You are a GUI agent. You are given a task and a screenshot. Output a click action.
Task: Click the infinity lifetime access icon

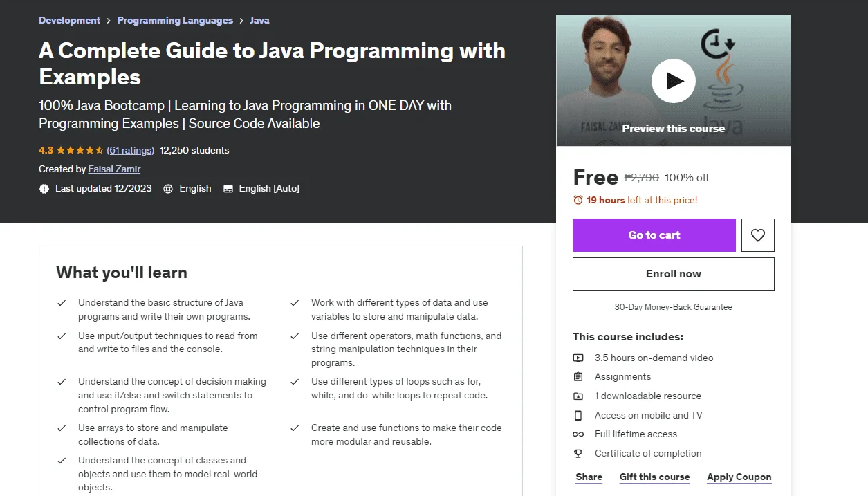pos(578,434)
